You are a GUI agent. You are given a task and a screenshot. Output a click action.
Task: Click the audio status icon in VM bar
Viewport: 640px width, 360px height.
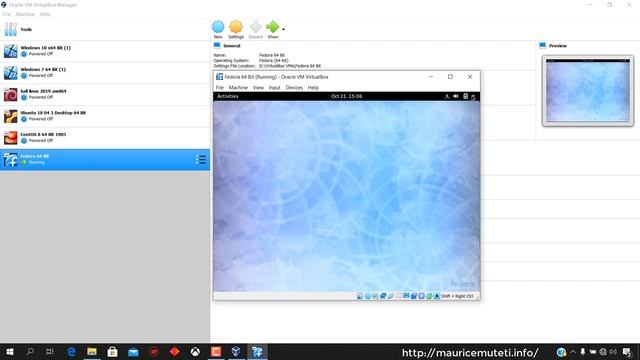coord(375,296)
